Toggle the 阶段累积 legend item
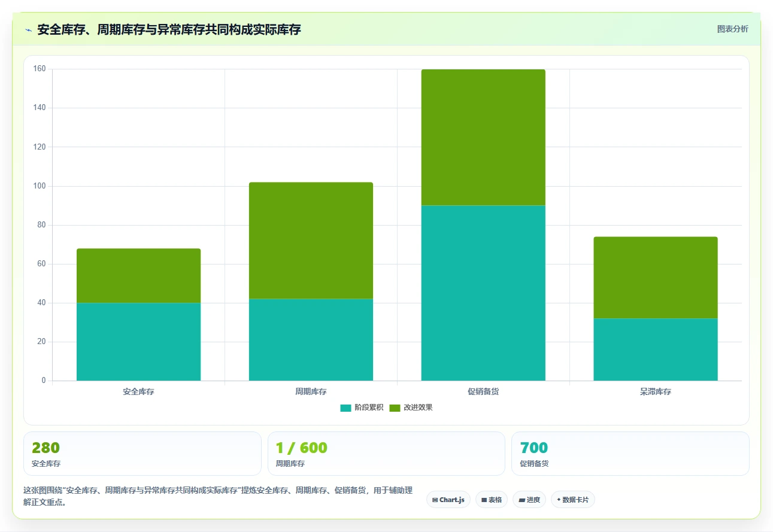773x532 pixels. coord(362,408)
